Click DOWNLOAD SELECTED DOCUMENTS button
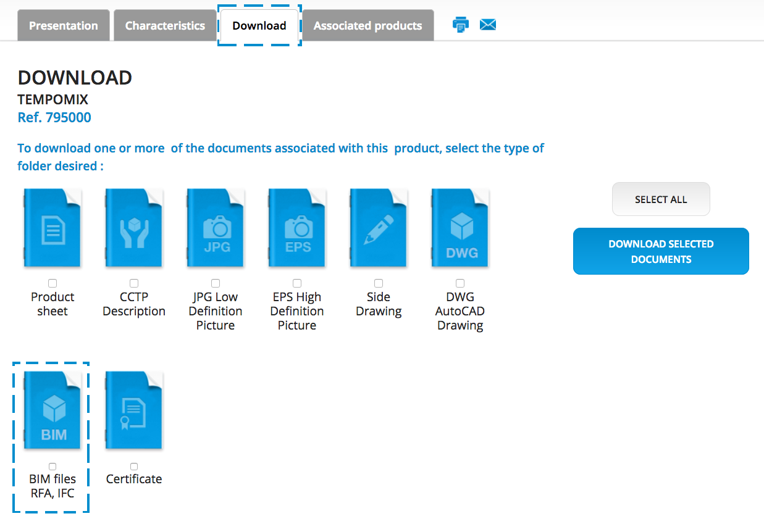Image resolution: width=764 pixels, height=532 pixels. pyautogui.click(x=661, y=251)
